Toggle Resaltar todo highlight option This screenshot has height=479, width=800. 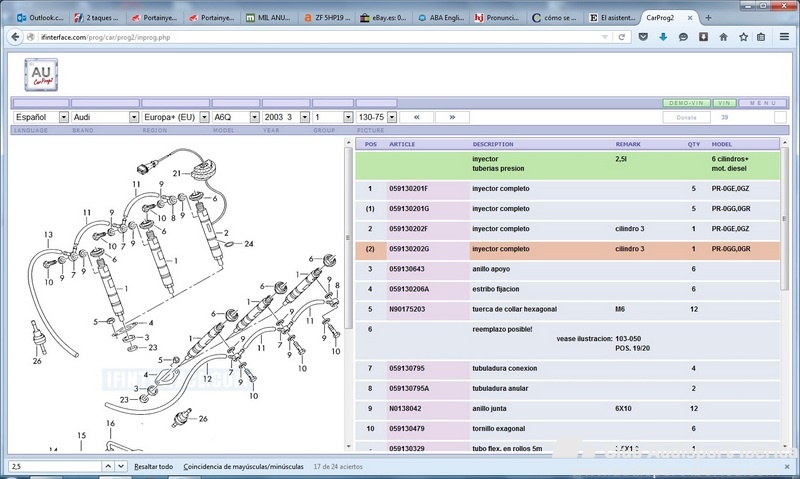(153, 466)
